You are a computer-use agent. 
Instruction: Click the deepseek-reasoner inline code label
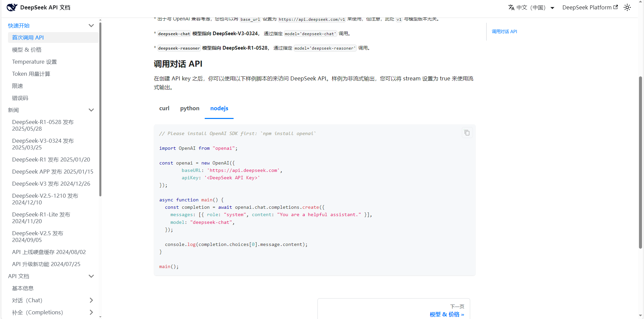(179, 48)
